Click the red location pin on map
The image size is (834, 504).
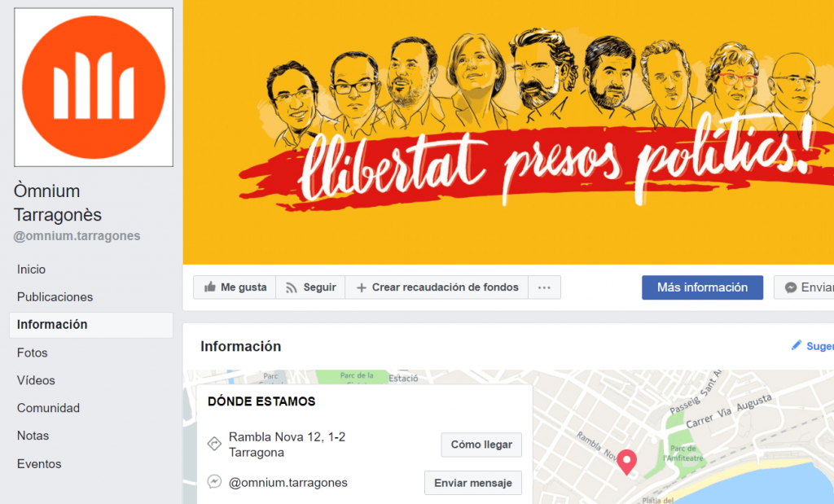click(626, 462)
